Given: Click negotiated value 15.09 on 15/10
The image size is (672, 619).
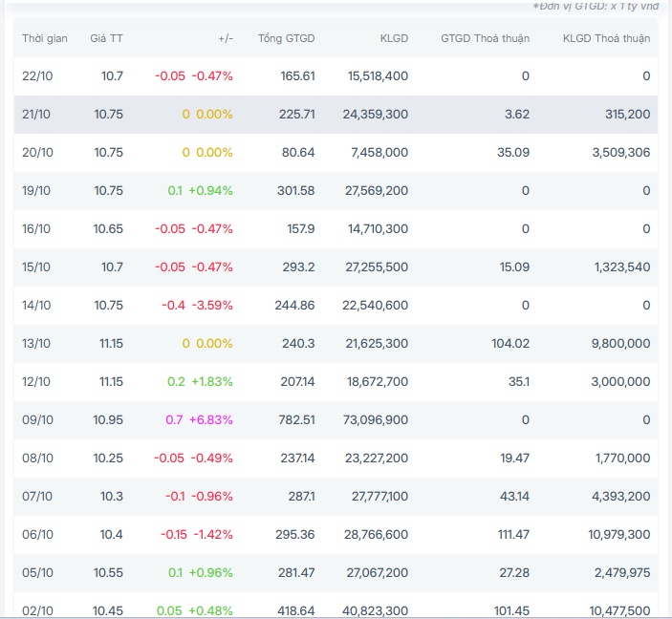Looking at the screenshot, I should click(514, 267).
